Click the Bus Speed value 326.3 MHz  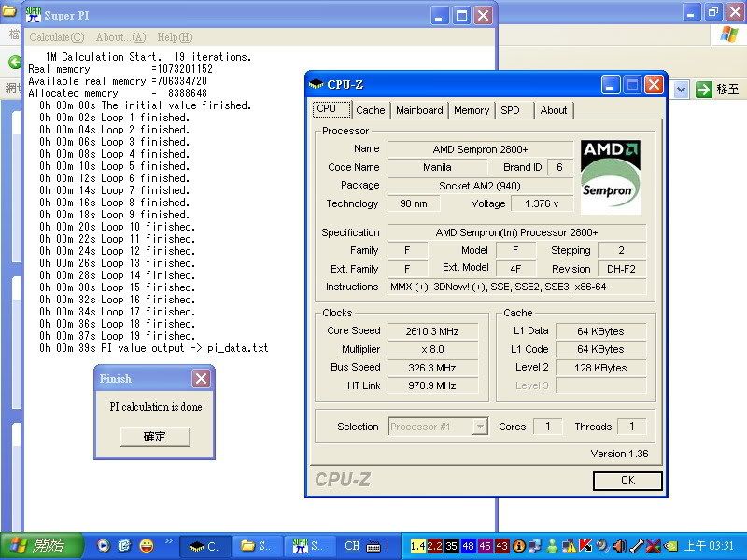pyautogui.click(x=432, y=368)
